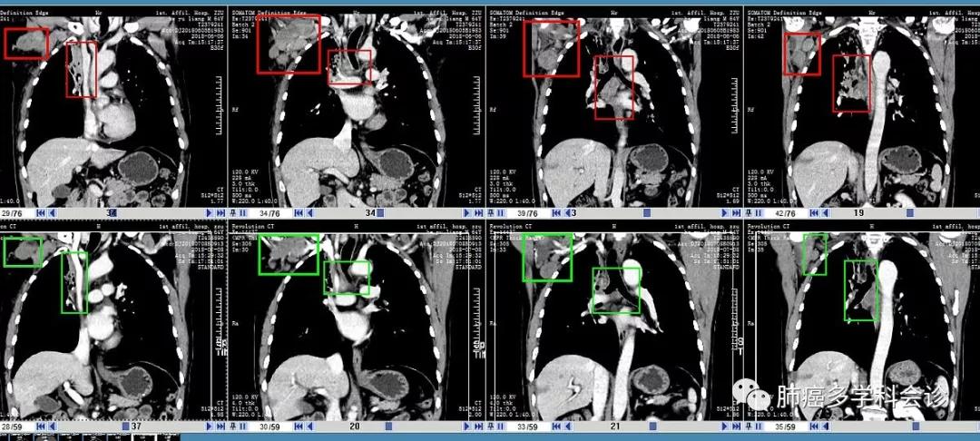Click slice slider thumb in 28/59 panel
The image size is (980, 441).
125,426
